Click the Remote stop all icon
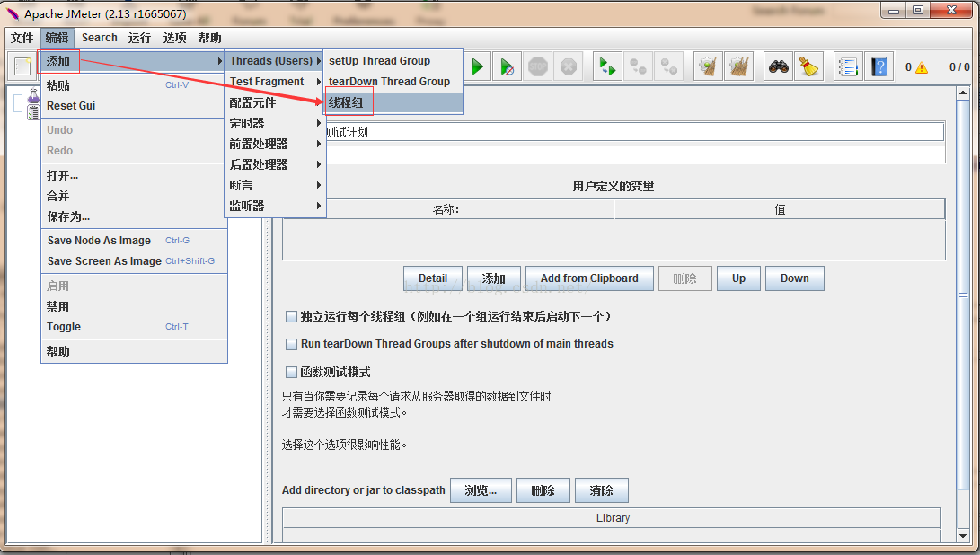Screen dimensions: 980x555 [638, 66]
